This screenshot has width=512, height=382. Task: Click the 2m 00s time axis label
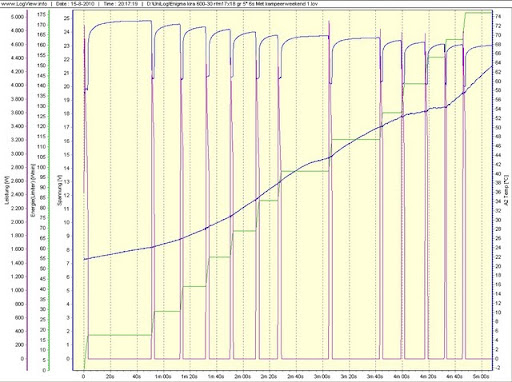[x=243, y=376]
